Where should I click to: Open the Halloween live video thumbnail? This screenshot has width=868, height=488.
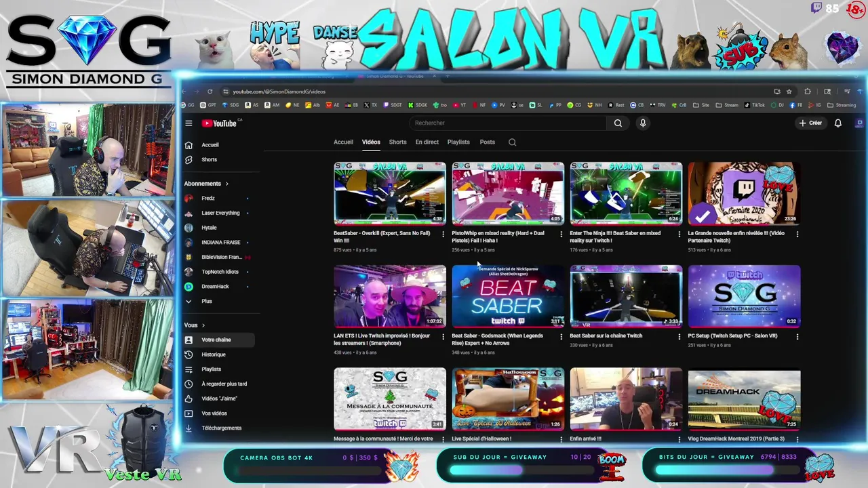[x=508, y=399]
